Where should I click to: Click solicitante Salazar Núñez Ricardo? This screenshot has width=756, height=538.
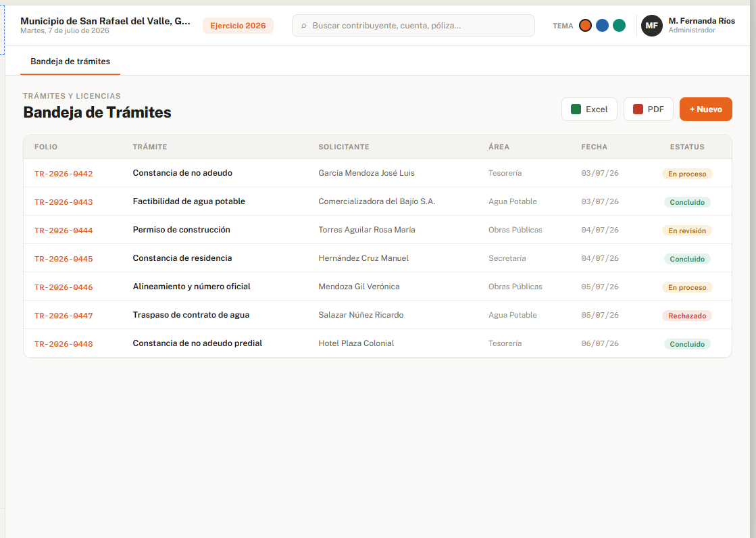[x=361, y=315]
